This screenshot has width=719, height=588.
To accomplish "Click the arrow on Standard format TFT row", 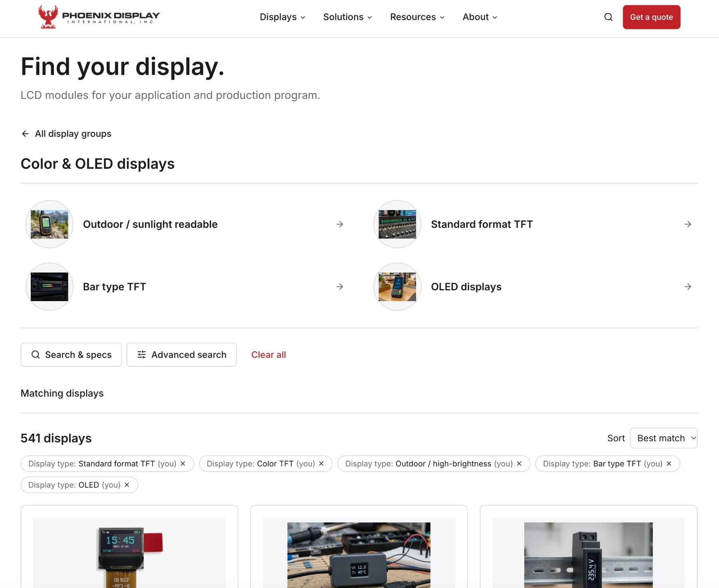I will point(688,224).
